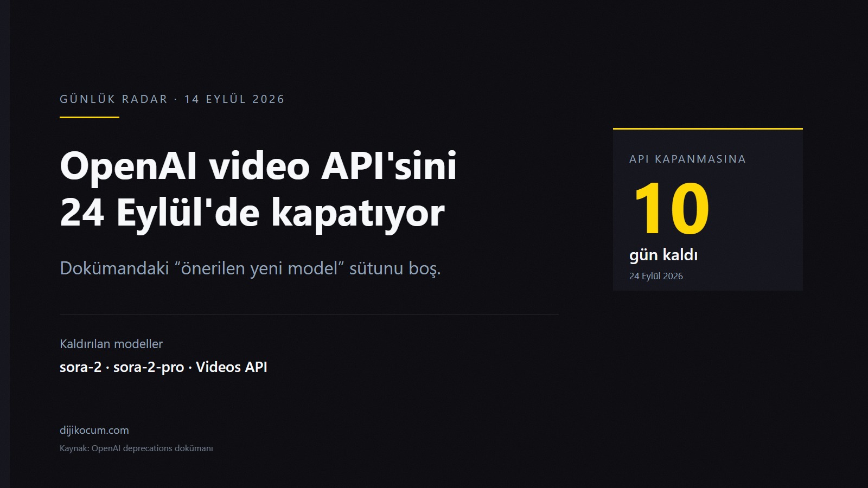
Task: Click the '24 Eylül 2026' date in card
Action: point(656,276)
